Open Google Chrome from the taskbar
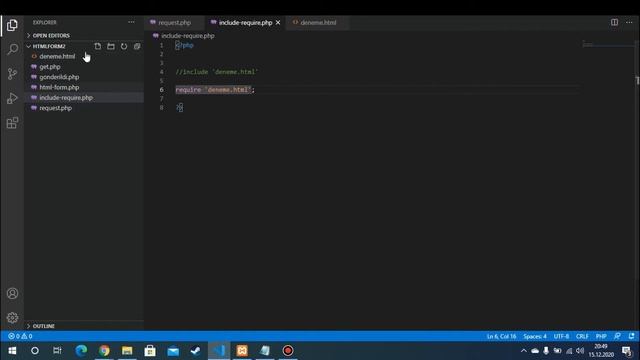Image resolution: width=640 pixels, height=360 pixels. (104, 351)
